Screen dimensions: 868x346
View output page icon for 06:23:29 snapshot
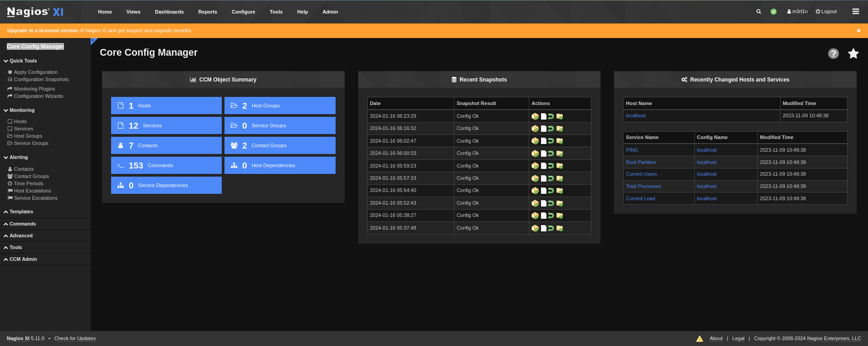(543, 116)
